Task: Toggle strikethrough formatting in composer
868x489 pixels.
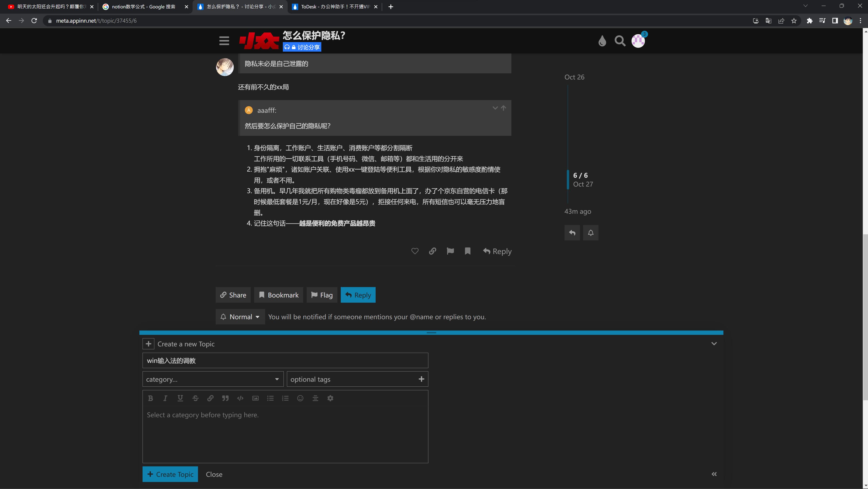Action: [195, 398]
